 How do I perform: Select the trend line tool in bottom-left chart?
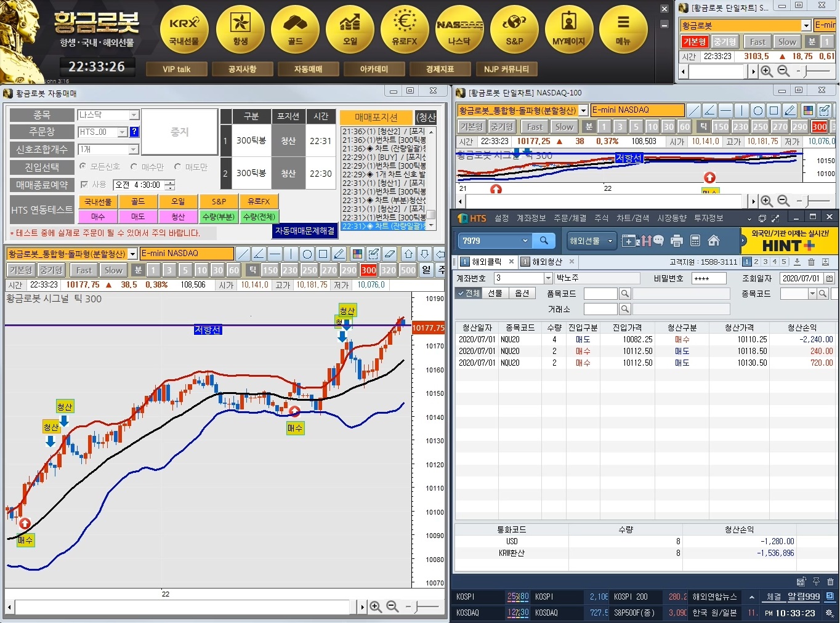[243, 254]
